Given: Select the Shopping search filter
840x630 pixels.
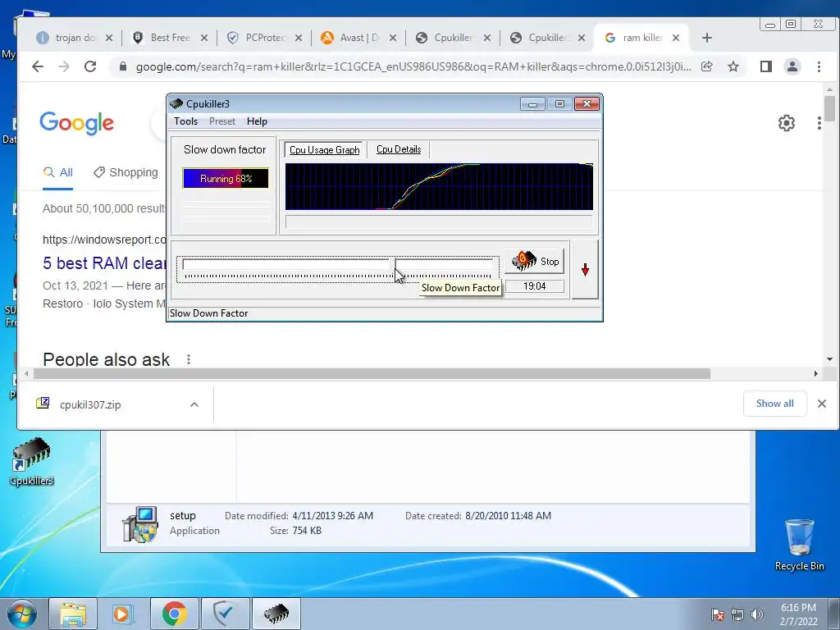Looking at the screenshot, I should tap(126, 172).
